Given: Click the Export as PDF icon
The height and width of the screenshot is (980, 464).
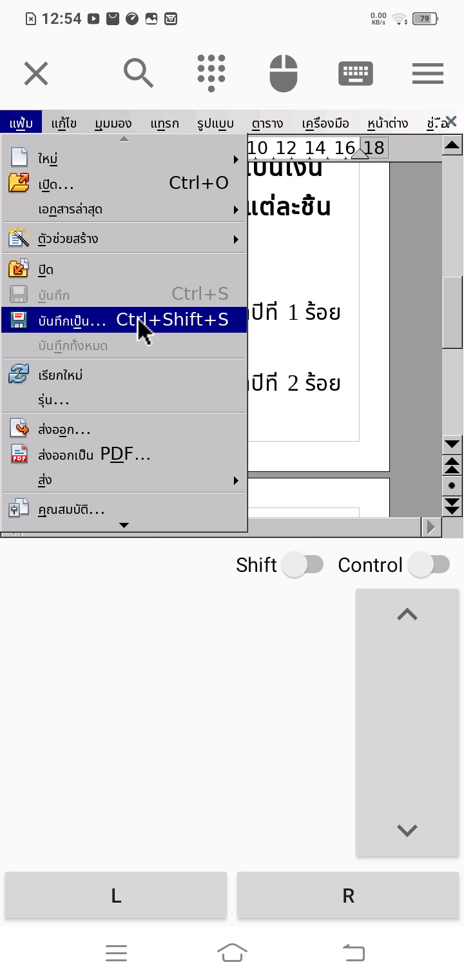Looking at the screenshot, I should [19, 455].
